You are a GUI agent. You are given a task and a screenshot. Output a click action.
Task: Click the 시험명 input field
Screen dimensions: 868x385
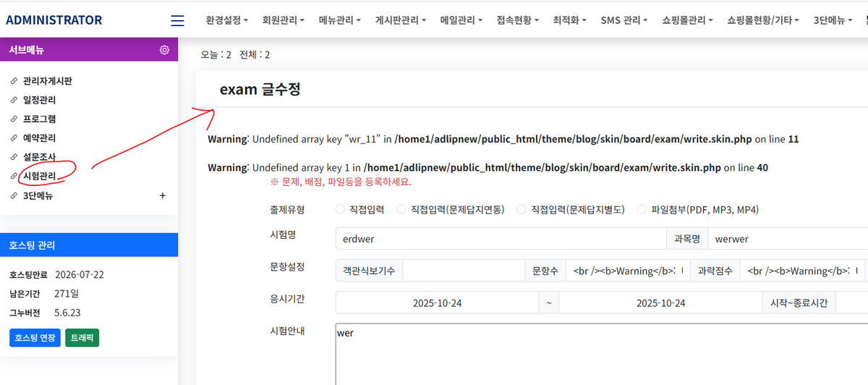click(x=500, y=238)
